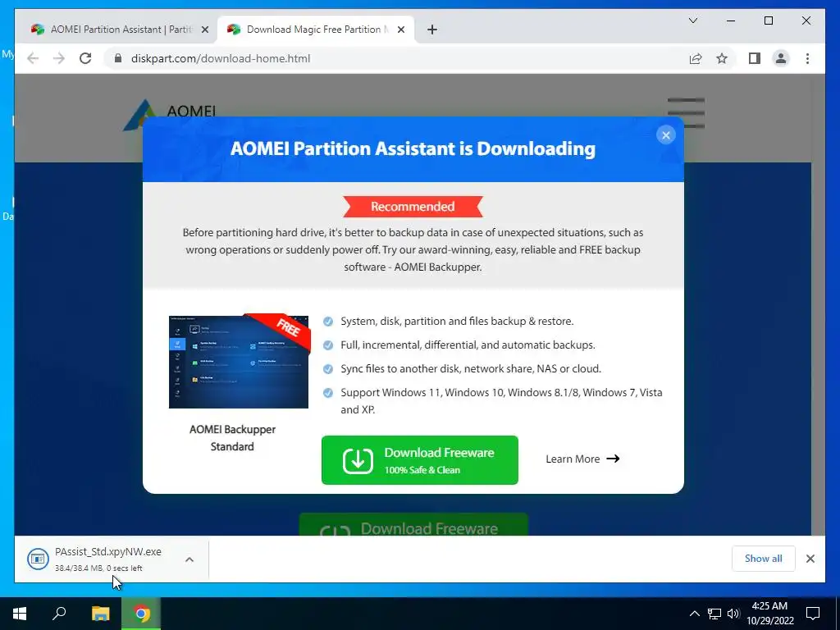Close the downloading popup dialog

[x=666, y=135]
